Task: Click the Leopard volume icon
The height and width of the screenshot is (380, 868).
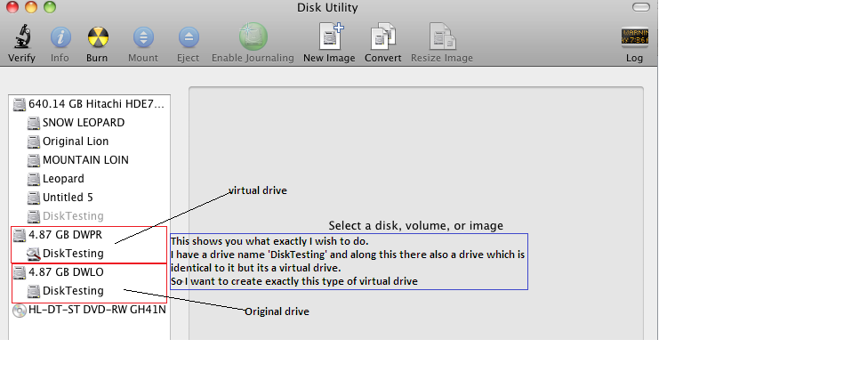Action: [34, 179]
